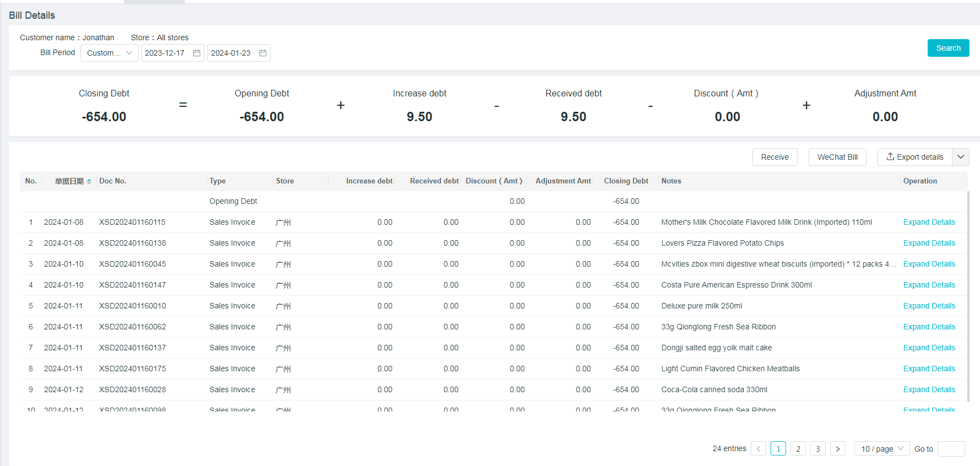Open the 10 / page size dropdown
The width and height of the screenshot is (980, 466).
pyautogui.click(x=881, y=449)
